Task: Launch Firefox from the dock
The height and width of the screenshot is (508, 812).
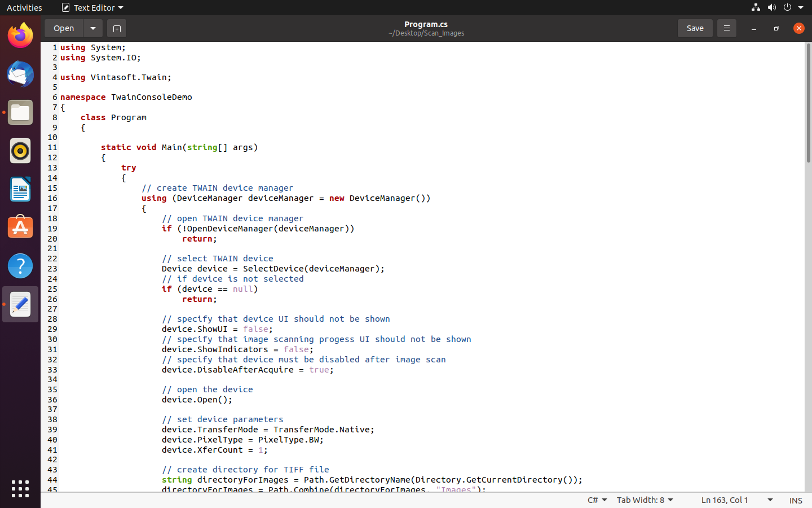Action: click(x=20, y=36)
